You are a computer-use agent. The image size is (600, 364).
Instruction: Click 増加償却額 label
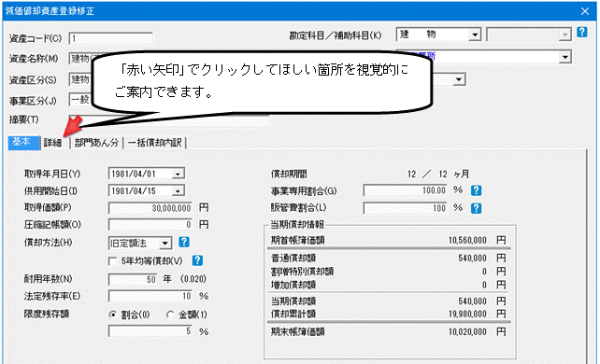pyautogui.click(x=293, y=285)
